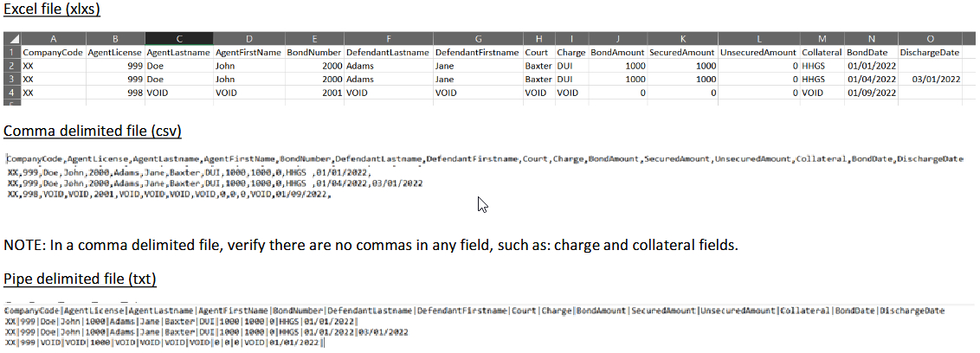Screen dimensions: 980x353
Task: Click the Excel file (xlxs) heading
Action: coord(52,10)
